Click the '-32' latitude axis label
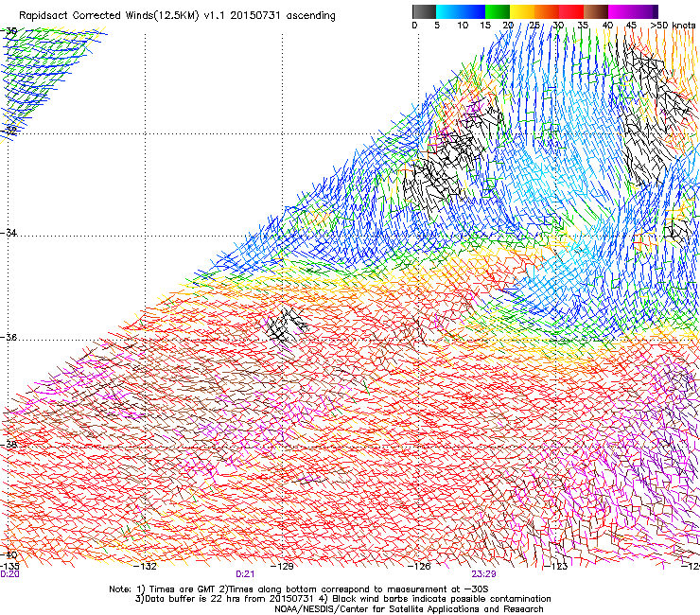Screen dimensions: 700x615 9,132
